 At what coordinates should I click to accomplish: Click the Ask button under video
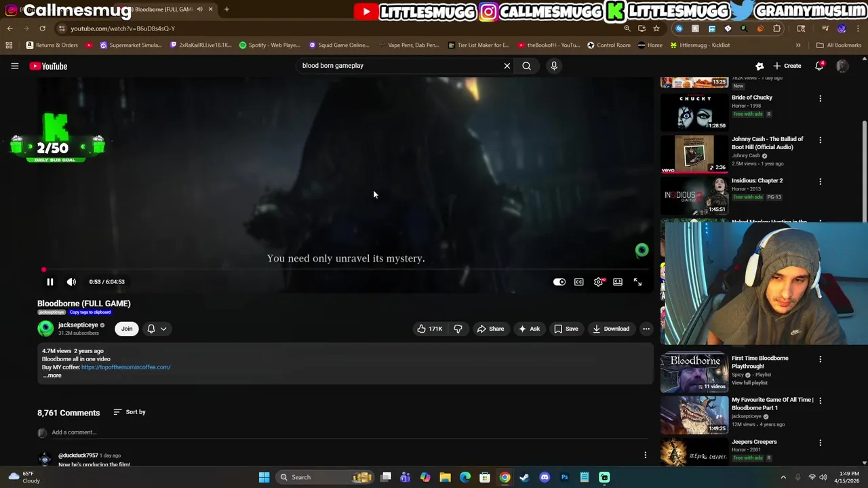click(x=528, y=329)
